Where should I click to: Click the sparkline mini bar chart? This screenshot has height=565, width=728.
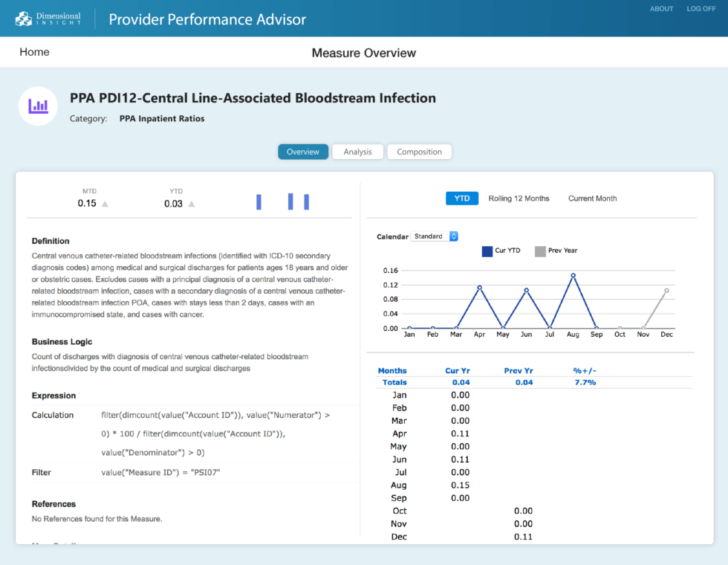pyautogui.click(x=283, y=201)
